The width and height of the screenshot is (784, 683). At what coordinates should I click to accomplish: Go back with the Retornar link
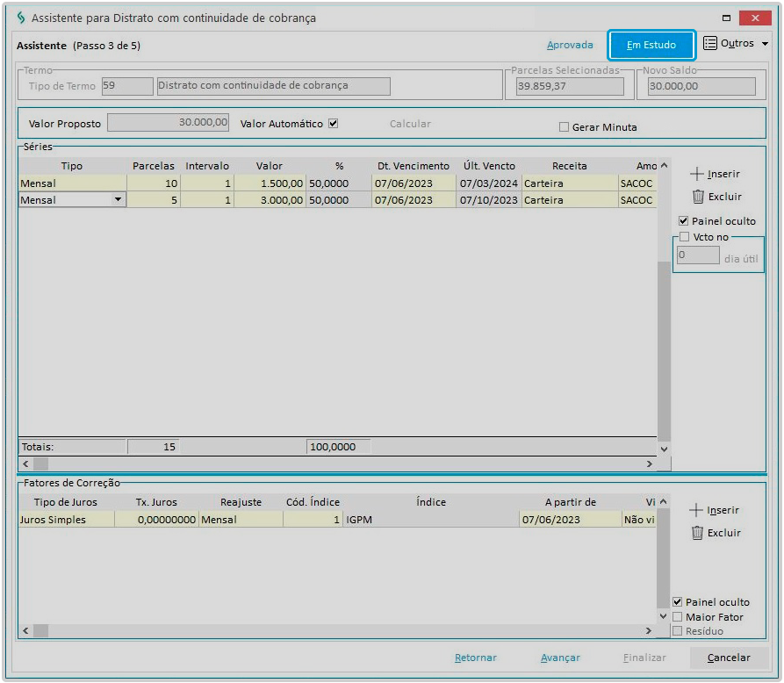(x=475, y=658)
